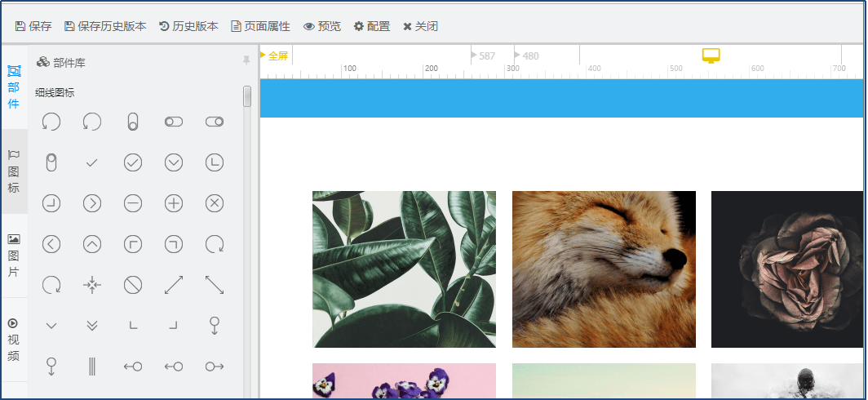This screenshot has width=868, height=400.
Task: Select the triple vertical lines icon
Action: point(92,367)
